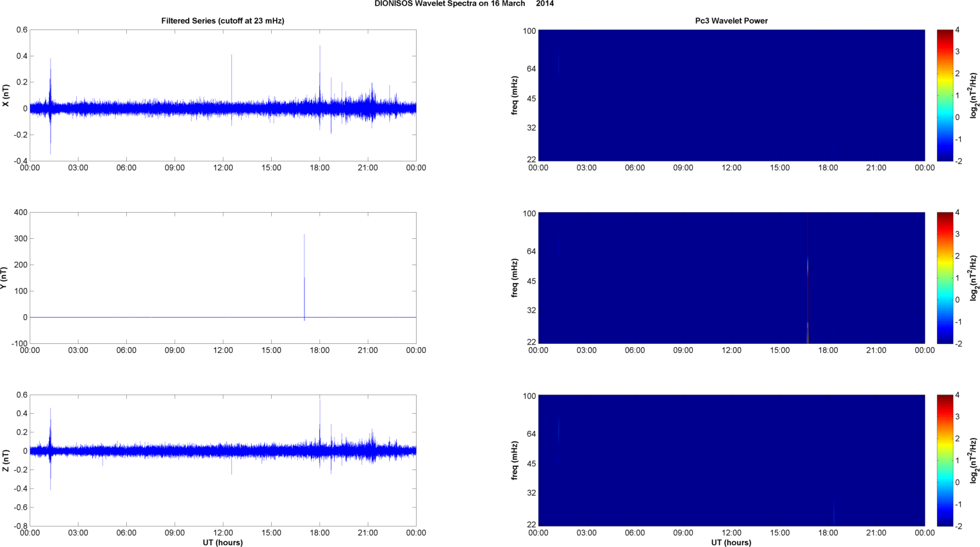The width and height of the screenshot is (980, 547).
Task: Click the Z component wavelet power spectrogram
Action: (x=731, y=461)
